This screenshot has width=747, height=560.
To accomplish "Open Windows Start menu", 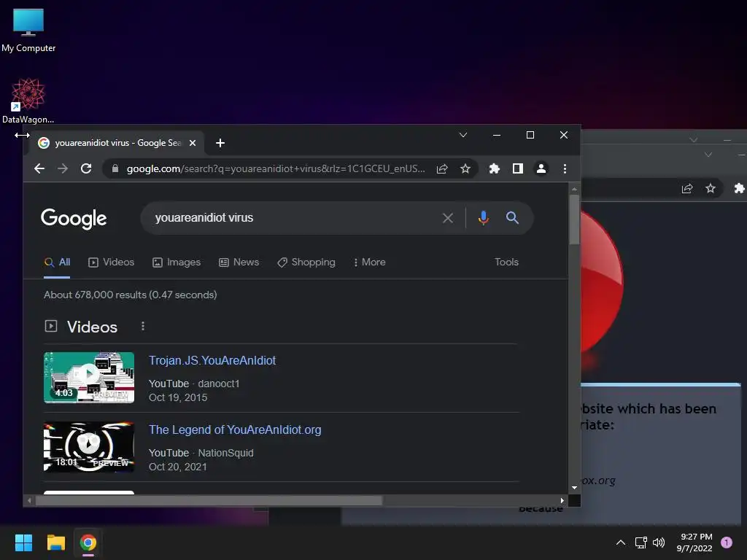I will click(23, 542).
